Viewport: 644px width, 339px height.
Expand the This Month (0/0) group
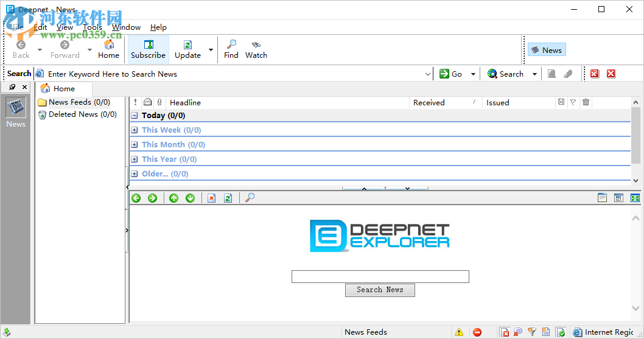[135, 145]
